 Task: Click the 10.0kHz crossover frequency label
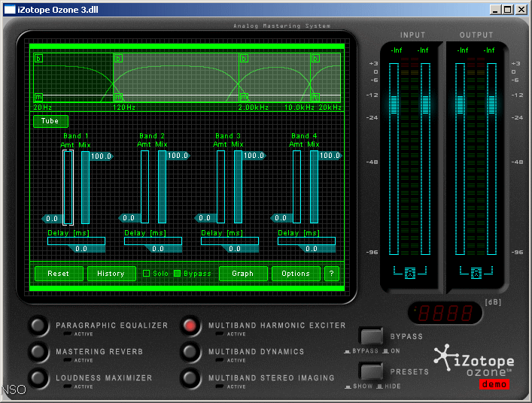pos(299,108)
